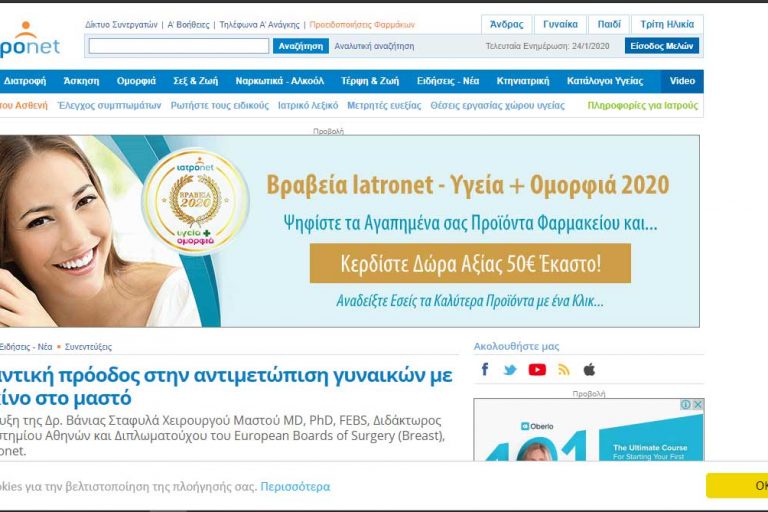Open Αναλυτική αναζήτηση link
The height and width of the screenshot is (512, 768).
[374, 46]
